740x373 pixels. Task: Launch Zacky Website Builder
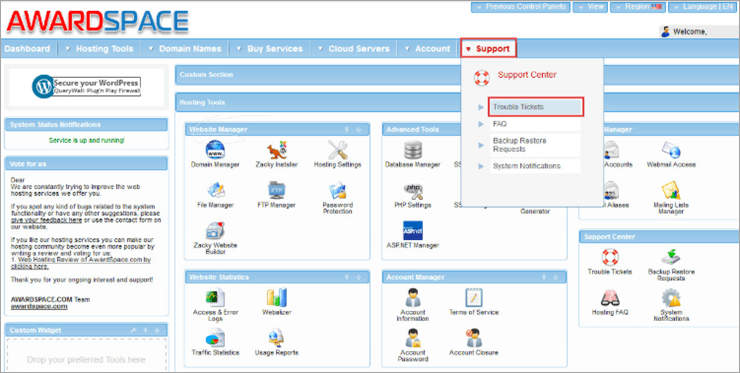(x=215, y=231)
